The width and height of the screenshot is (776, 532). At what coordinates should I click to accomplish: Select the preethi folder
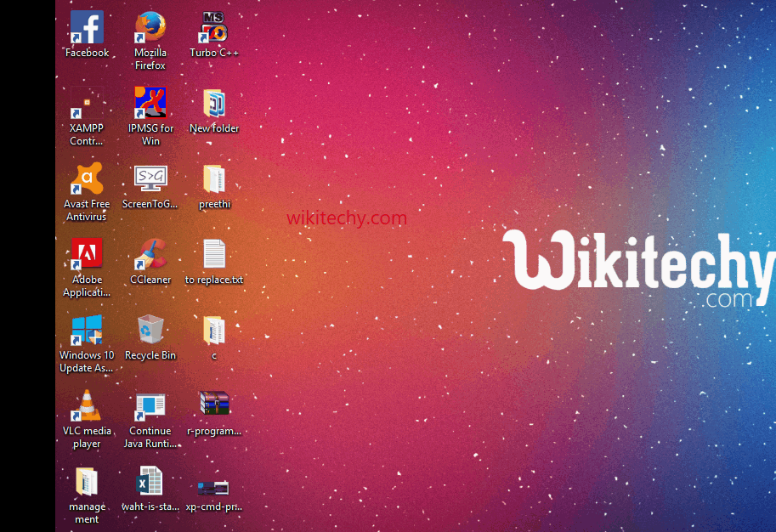(x=214, y=179)
